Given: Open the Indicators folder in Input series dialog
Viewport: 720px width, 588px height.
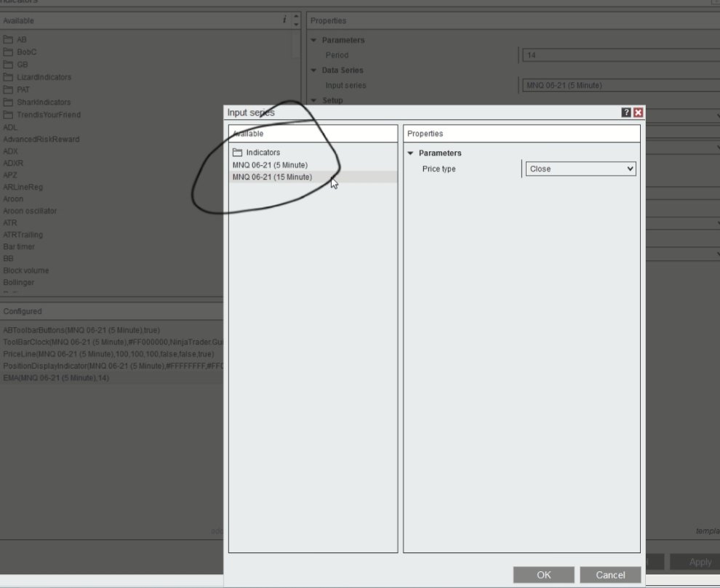Looking at the screenshot, I should pos(263,153).
